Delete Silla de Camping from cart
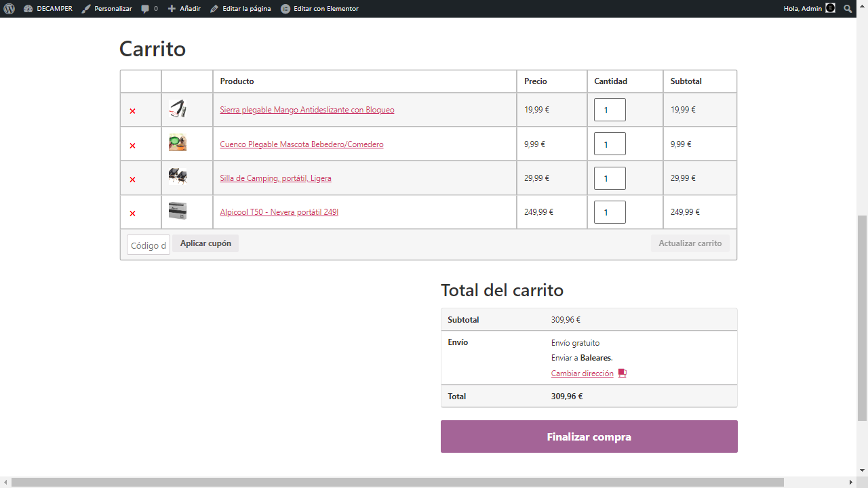 (x=132, y=180)
